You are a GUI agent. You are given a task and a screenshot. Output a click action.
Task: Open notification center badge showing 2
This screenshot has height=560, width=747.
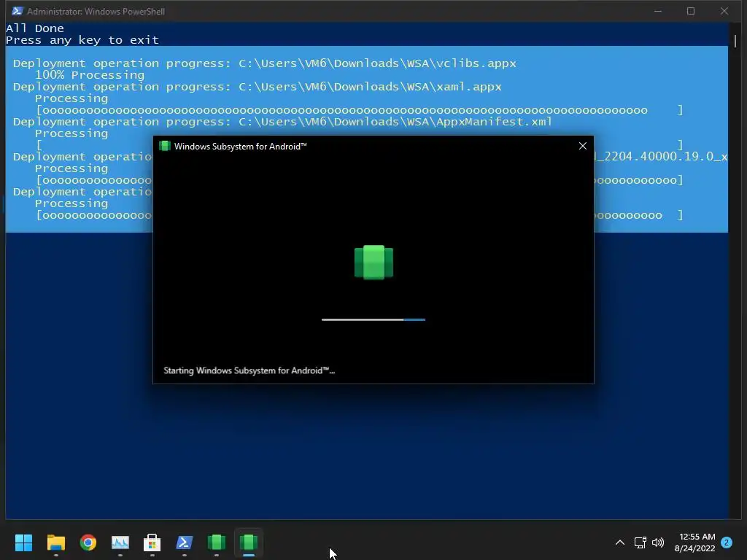coord(727,542)
